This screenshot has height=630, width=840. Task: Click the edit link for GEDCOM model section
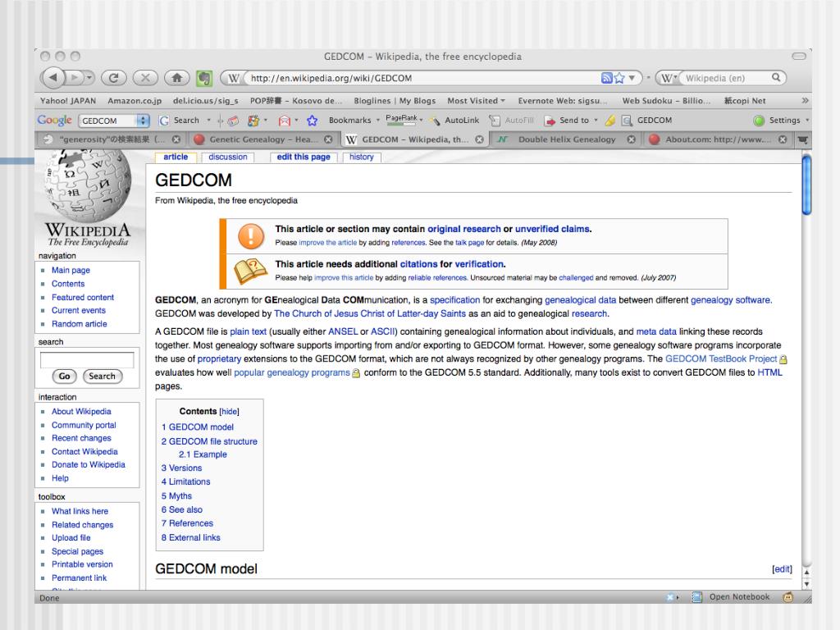pos(782,569)
